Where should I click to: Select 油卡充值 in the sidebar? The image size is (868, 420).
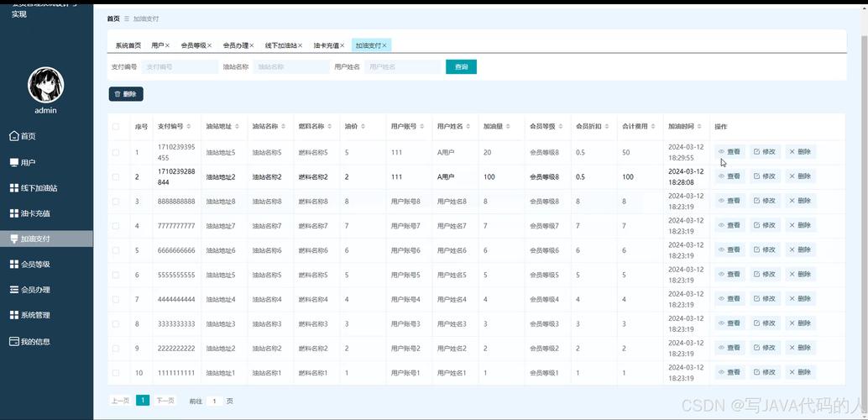[x=34, y=213]
